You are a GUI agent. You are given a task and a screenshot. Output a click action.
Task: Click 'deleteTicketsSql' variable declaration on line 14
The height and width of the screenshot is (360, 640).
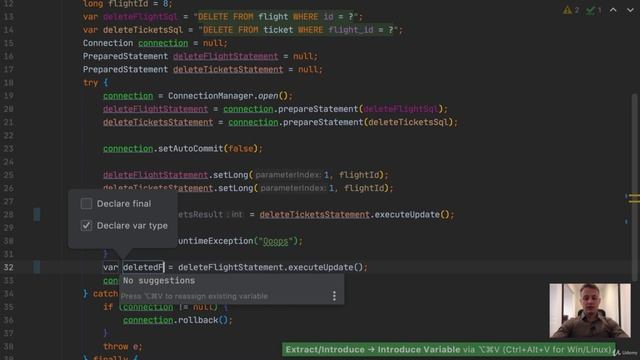(x=143, y=30)
